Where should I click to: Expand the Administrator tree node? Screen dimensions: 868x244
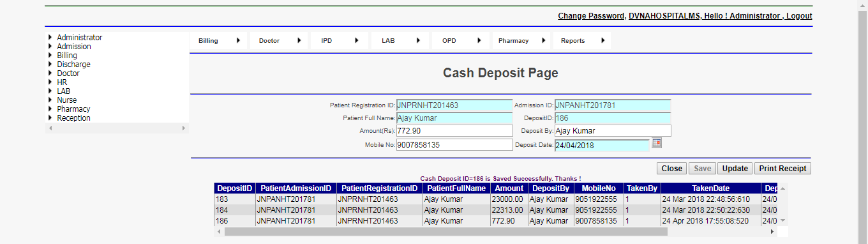[x=50, y=38]
